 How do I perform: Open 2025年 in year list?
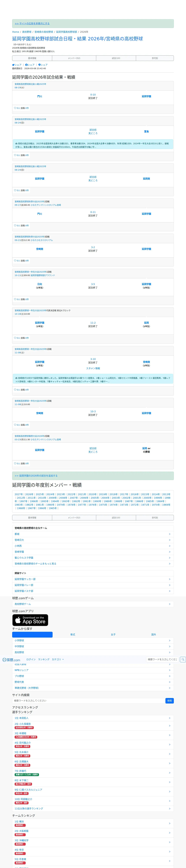[x=40, y=494]
